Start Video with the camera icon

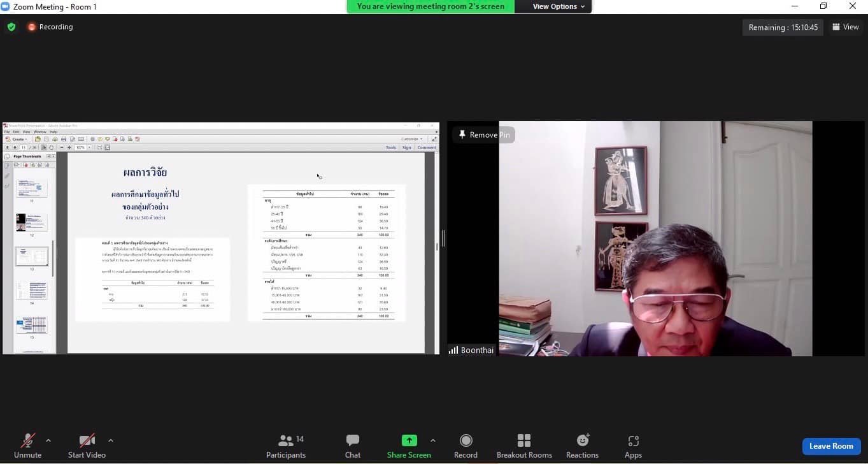(x=87, y=440)
